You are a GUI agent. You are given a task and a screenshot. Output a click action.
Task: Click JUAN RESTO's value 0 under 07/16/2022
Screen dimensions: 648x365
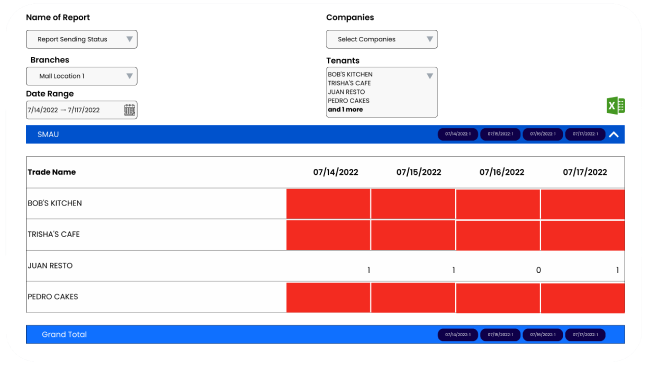pos(538,270)
